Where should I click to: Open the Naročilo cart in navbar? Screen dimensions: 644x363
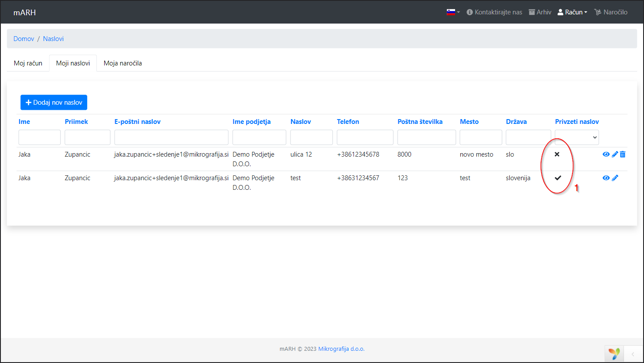click(611, 12)
